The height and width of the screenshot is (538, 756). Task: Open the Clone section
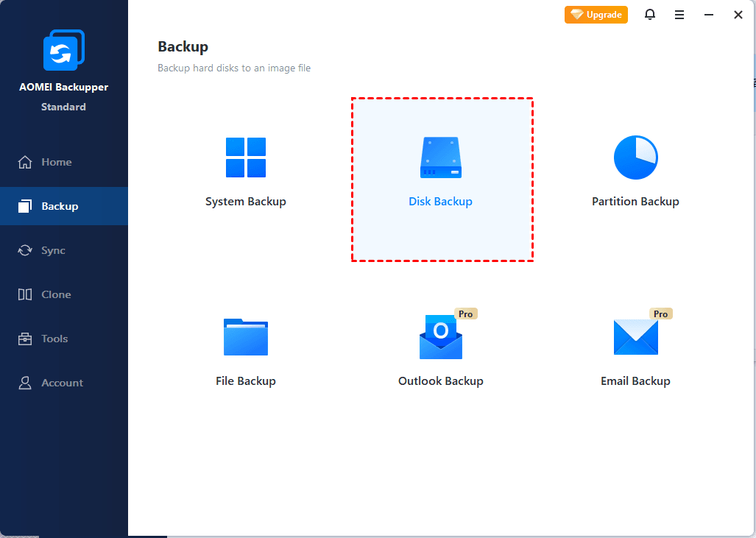(56, 294)
